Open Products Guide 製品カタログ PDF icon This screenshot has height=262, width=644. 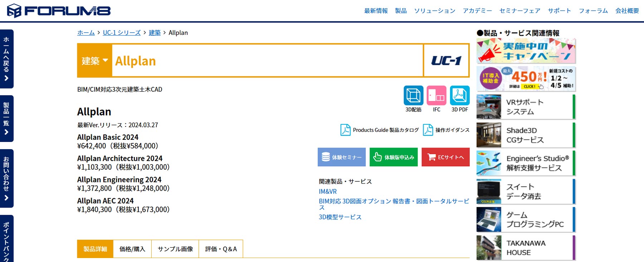(345, 130)
